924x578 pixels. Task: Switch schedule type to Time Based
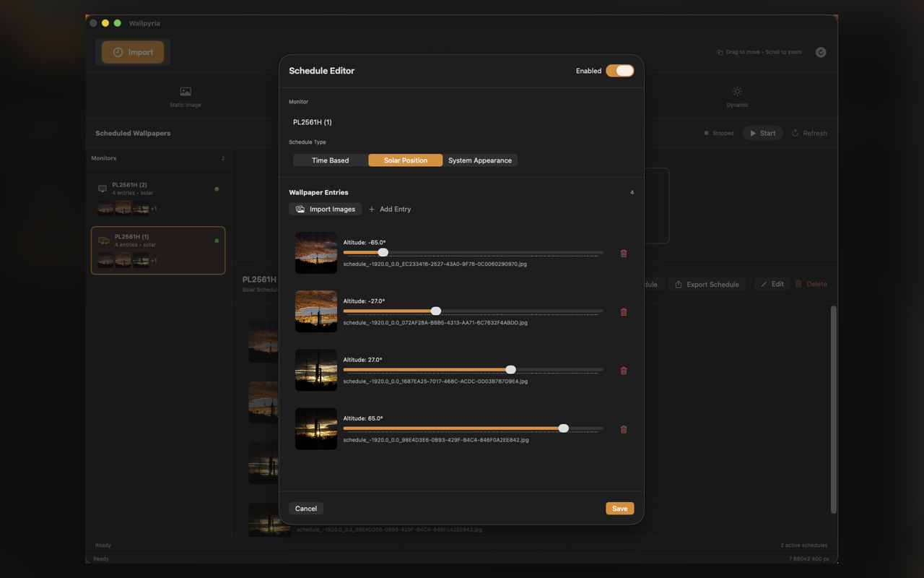point(330,160)
